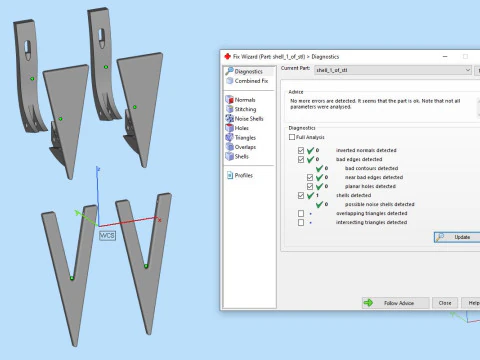Toggle shells detected checkbox
The width and height of the screenshot is (480, 360).
[301, 195]
